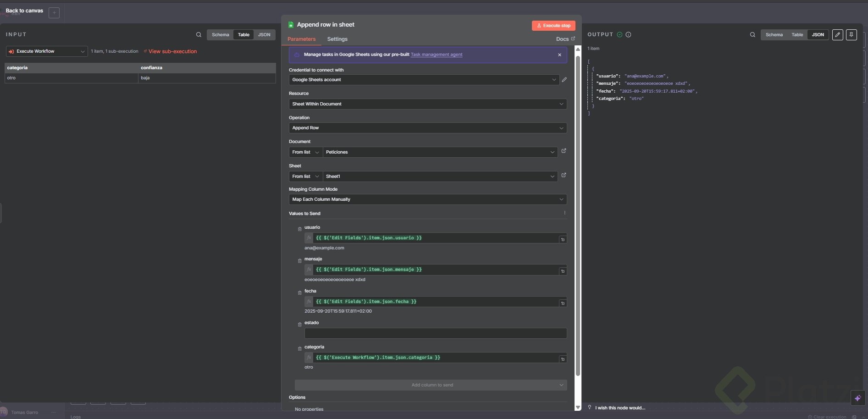Expand the Mapping Column Mode dropdown
This screenshot has width=868, height=419.
(x=427, y=199)
